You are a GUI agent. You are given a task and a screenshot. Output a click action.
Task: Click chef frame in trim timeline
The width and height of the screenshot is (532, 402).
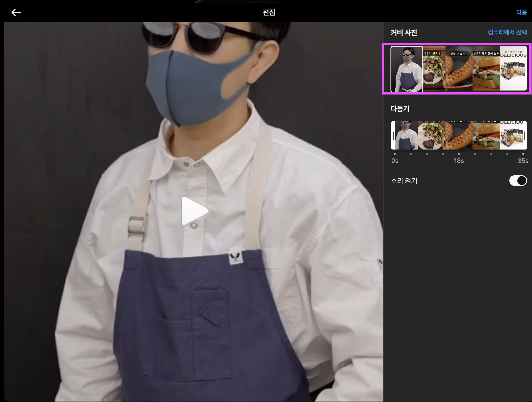(406, 136)
